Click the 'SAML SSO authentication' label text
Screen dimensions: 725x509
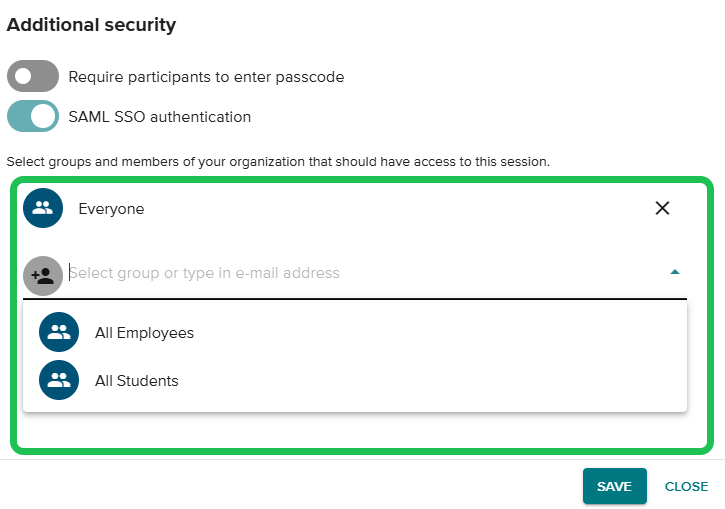click(x=159, y=117)
